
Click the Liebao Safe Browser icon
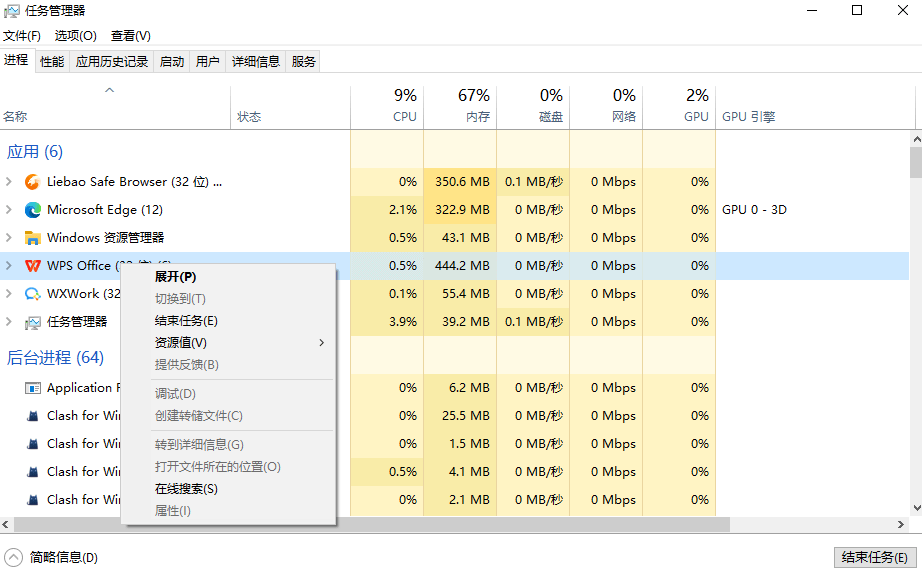(32, 182)
